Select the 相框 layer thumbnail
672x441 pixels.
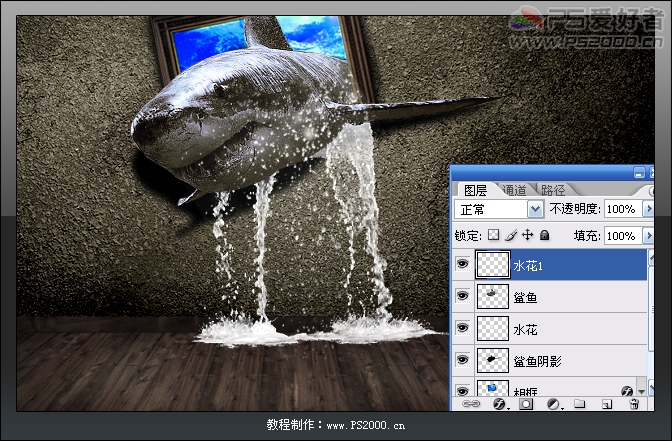(x=493, y=388)
